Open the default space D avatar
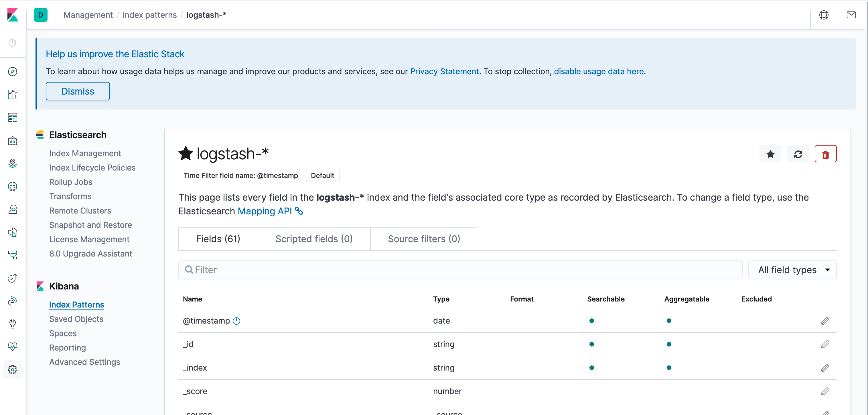This screenshot has width=868, height=415. (x=40, y=15)
